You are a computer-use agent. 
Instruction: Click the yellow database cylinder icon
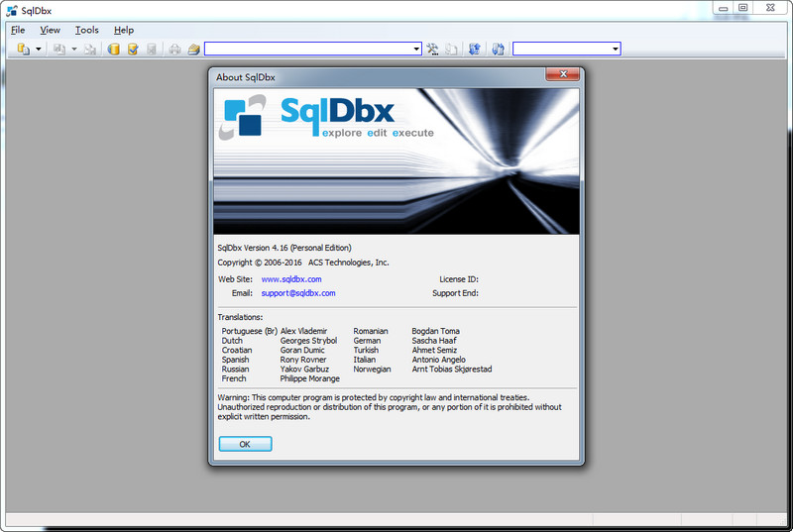pyautogui.click(x=114, y=49)
